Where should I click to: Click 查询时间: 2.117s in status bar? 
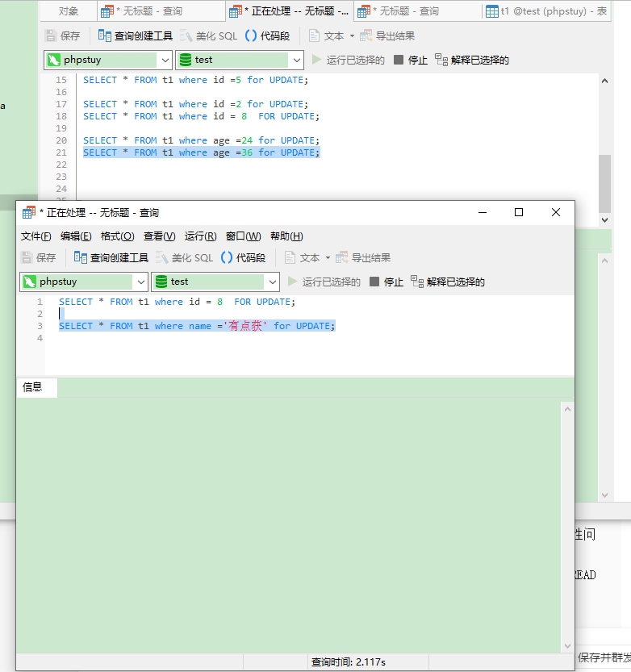click(348, 662)
